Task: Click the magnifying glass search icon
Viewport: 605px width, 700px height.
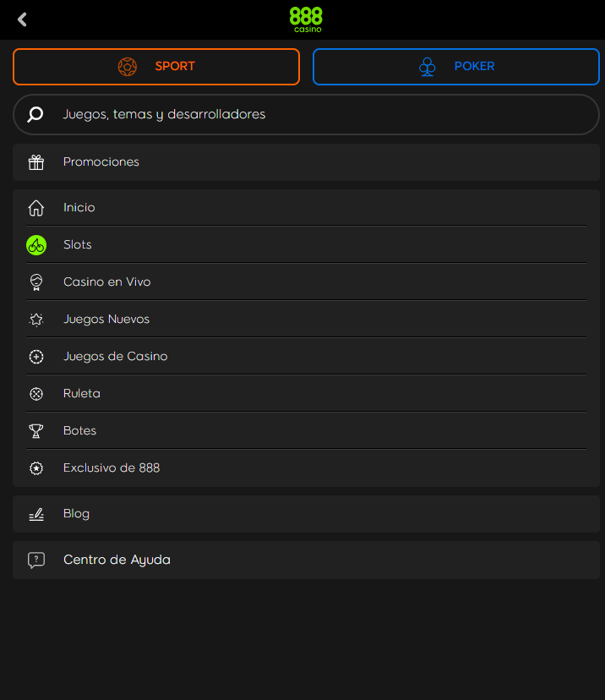Action: pyautogui.click(x=35, y=114)
